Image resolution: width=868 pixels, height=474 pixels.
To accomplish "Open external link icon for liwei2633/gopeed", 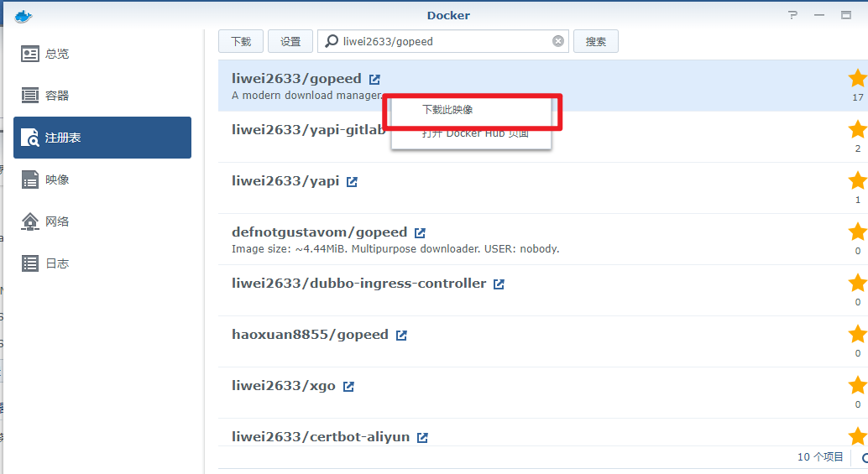I will click(374, 80).
